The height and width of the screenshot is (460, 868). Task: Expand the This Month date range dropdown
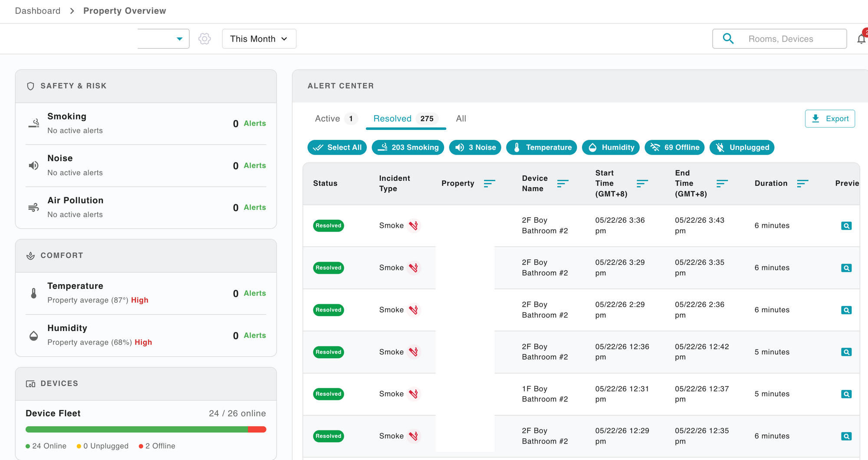pos(259,39)
